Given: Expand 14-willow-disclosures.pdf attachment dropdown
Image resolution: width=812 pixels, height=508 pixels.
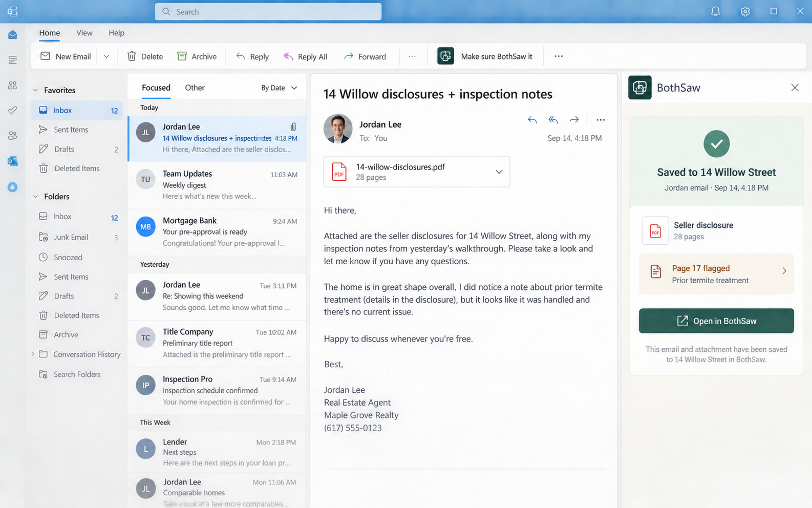Looking at the screenshot, I should [499, 172].
